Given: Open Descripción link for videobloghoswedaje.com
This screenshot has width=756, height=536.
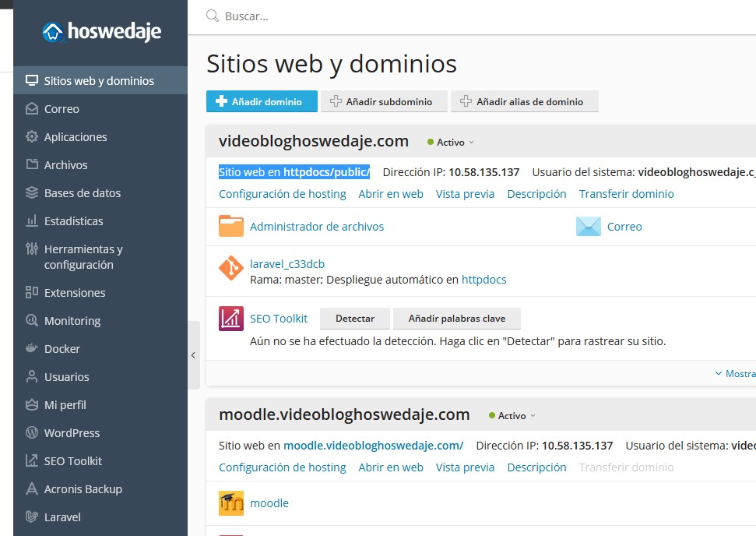Looking at the screenshot, I should [537, 194].
